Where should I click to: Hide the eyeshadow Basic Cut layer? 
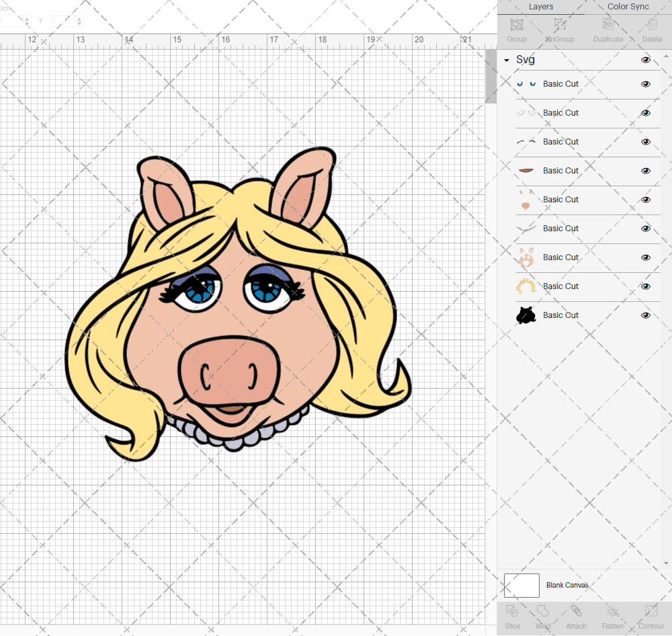pyautogui.click(x=645, y=142)
